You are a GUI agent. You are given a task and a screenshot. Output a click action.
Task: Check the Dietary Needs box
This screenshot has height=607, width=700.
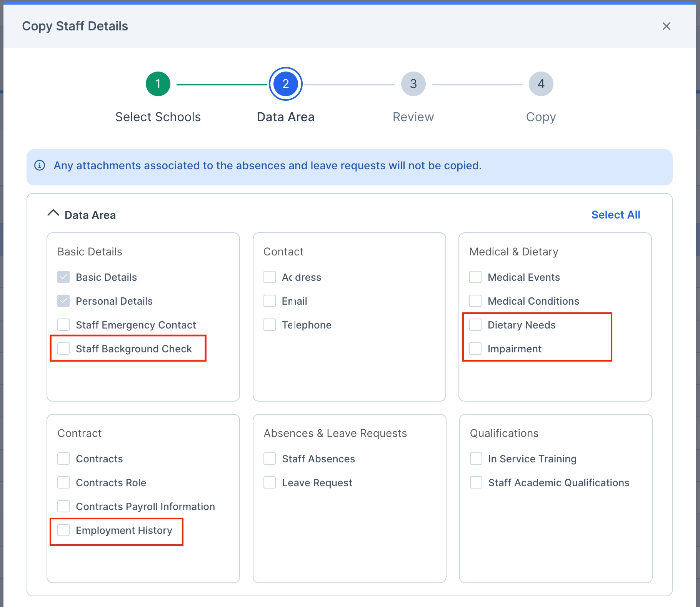(x=475, y=325)
